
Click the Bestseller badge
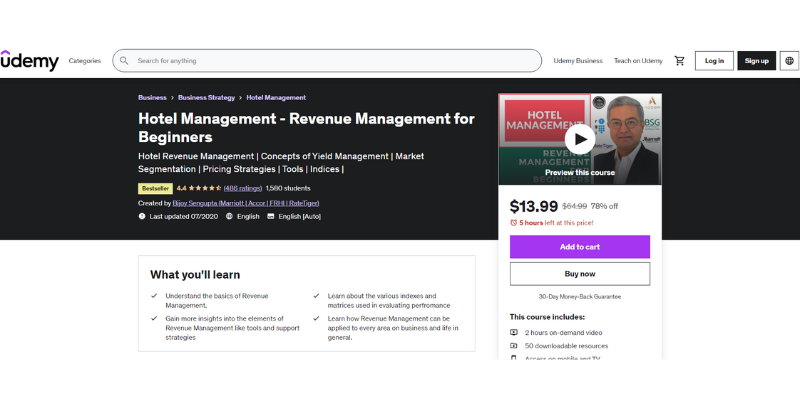click(x=156, y=188)
